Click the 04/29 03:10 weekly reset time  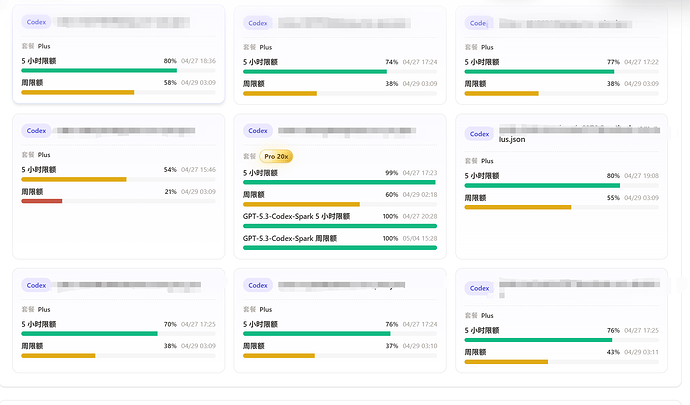coord(420,346)
